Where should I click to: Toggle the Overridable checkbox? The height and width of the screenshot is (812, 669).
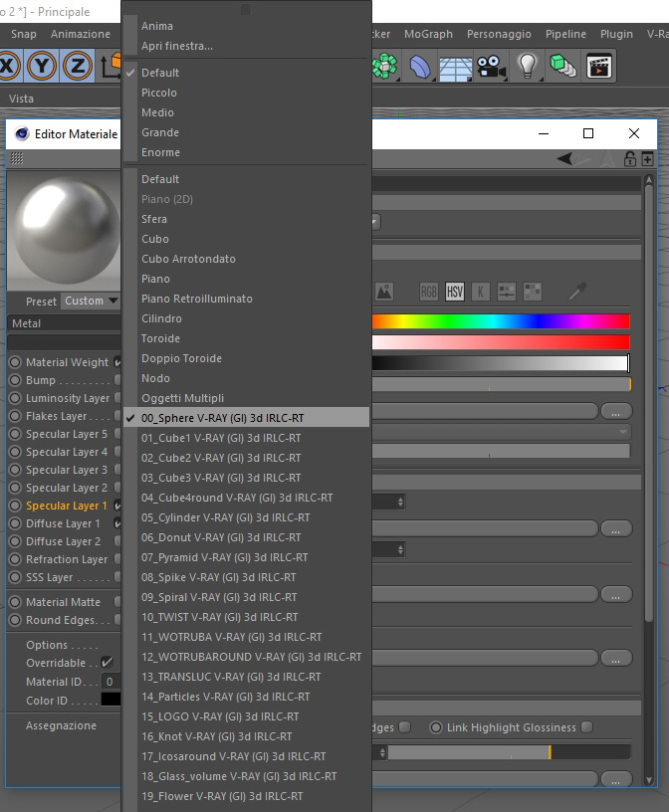coord(107,663)
